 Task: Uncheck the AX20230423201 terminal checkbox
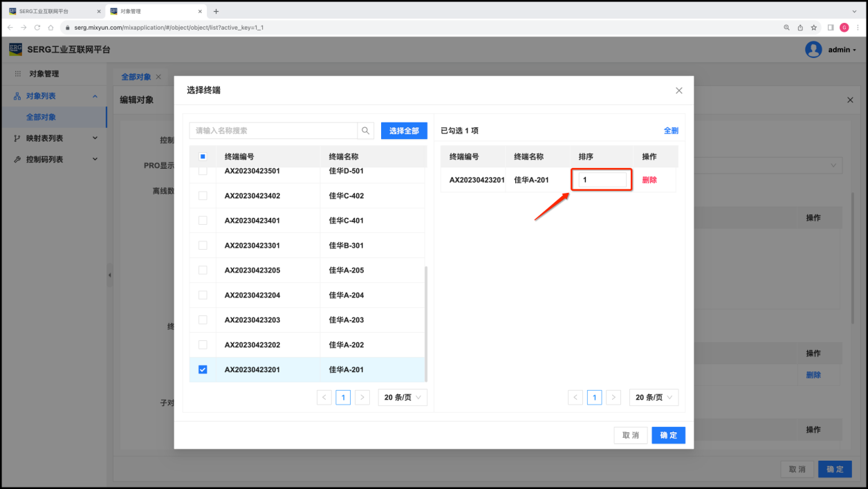(x=203, y=369)
